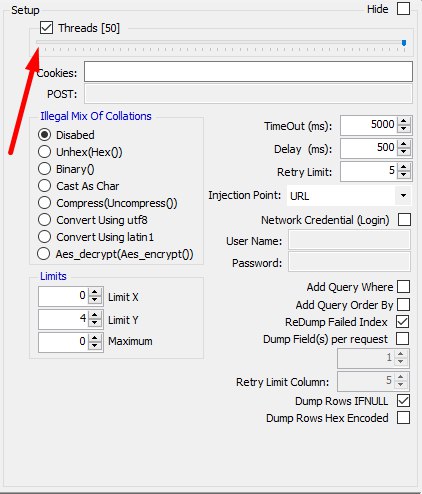Increase the TimeOut value with up arrow
Viewport: 422px width, 494px height.
click(x=404, y=121)
